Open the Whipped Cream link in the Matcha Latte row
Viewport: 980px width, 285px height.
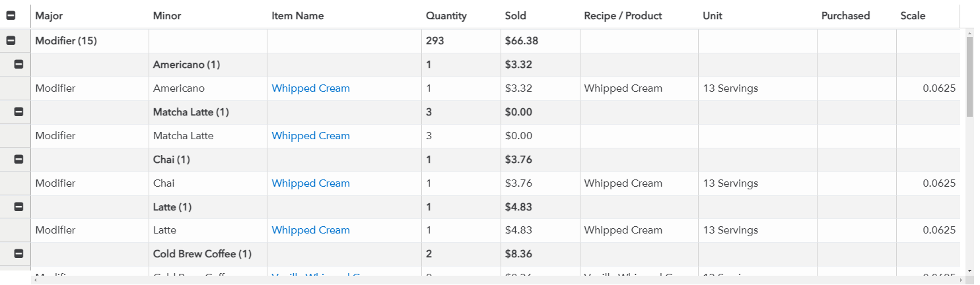click(x=310, y=136)
